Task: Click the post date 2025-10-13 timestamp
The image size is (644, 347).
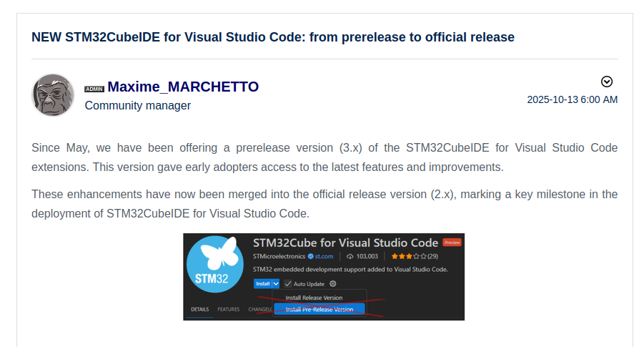Action: tap(572, 99)
